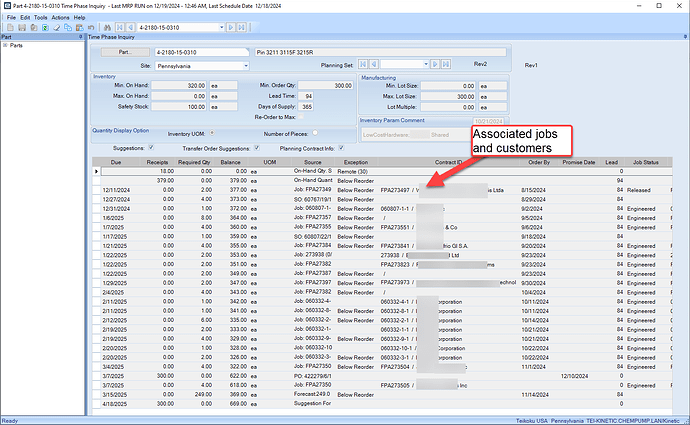Sort by the Due column header
The width and height of the screenshot is (690, 425).
coord(116,162)
